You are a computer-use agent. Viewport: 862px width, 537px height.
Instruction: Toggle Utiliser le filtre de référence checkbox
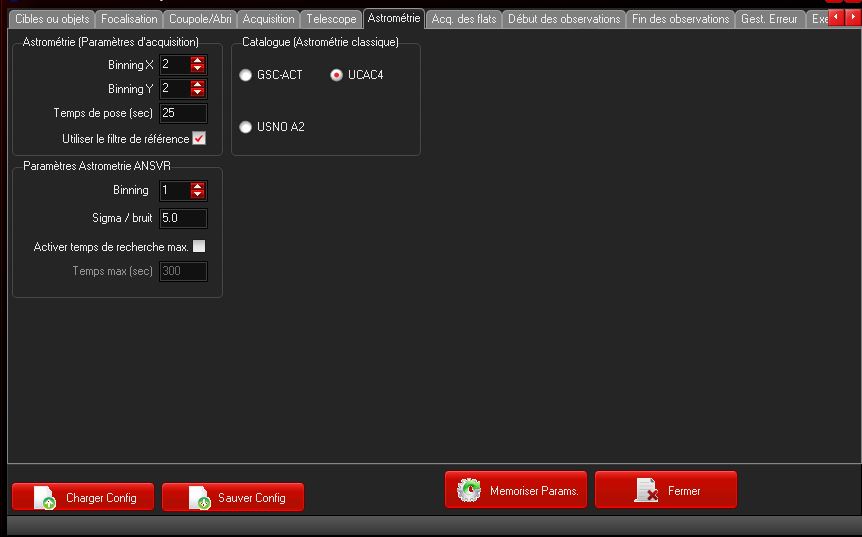199,139
